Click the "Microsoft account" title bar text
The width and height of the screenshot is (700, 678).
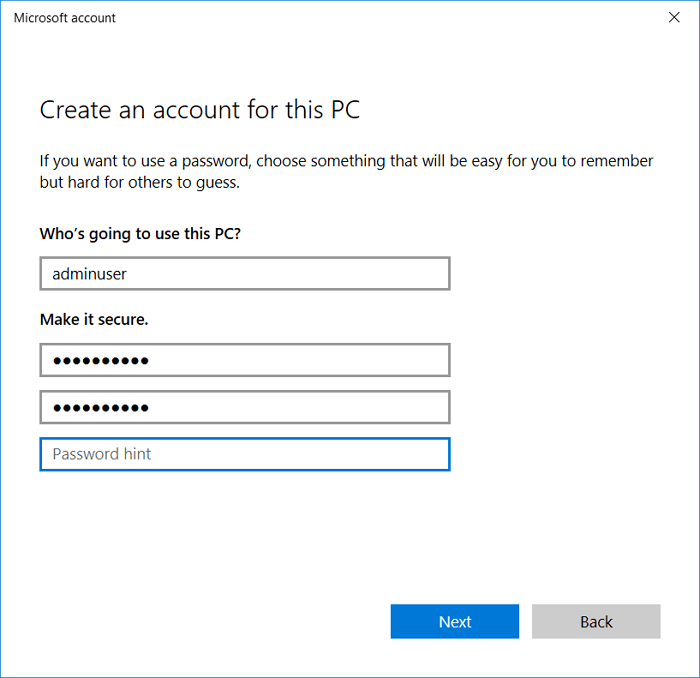point(65,17)
